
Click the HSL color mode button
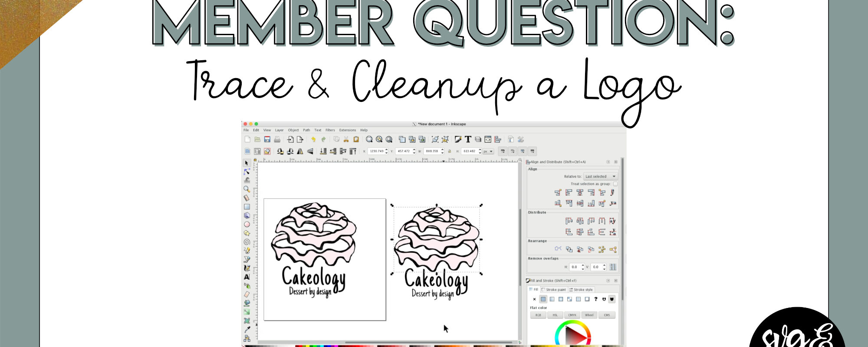coord(555,315)
